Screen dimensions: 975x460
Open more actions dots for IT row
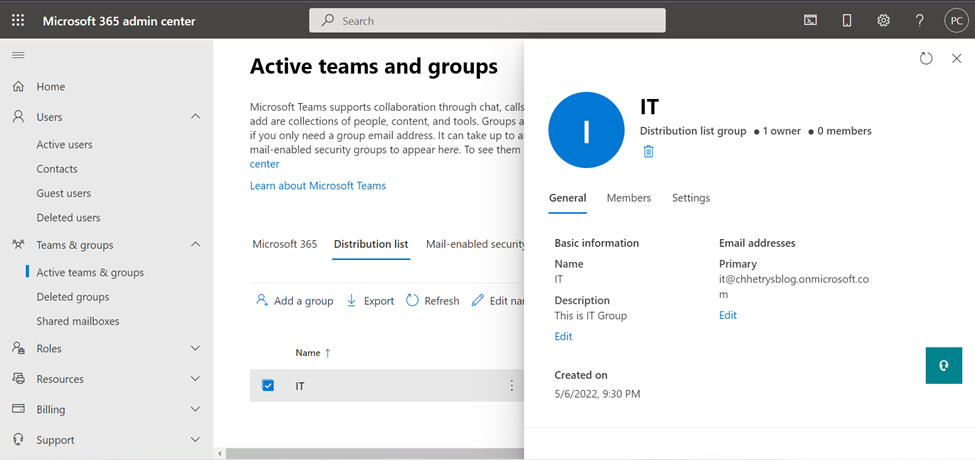(x=512, y=385)
